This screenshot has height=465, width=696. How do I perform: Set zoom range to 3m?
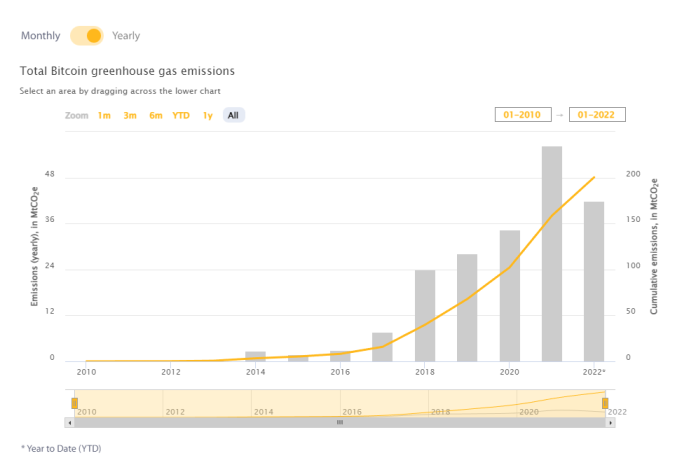[130, 115]
